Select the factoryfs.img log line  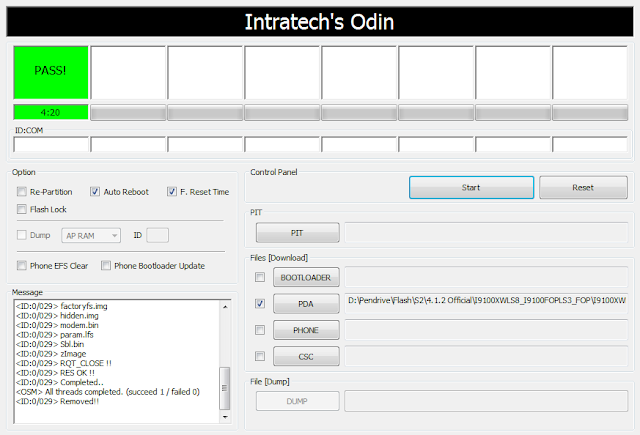pos(62,306)
